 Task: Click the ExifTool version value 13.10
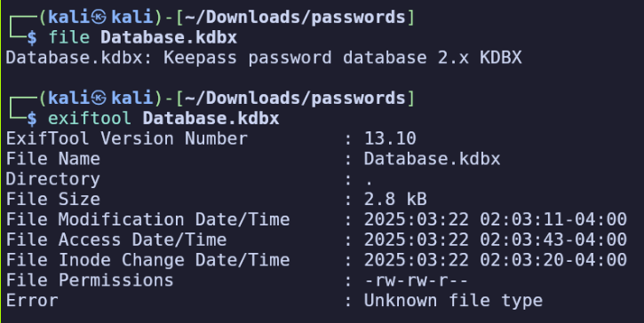(x=390, y=138)
